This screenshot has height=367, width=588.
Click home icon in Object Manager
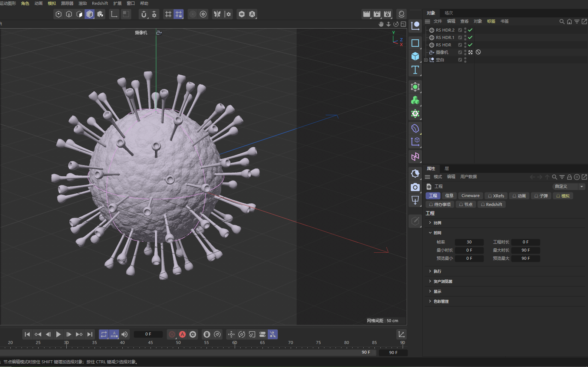[x=569, y=22]
